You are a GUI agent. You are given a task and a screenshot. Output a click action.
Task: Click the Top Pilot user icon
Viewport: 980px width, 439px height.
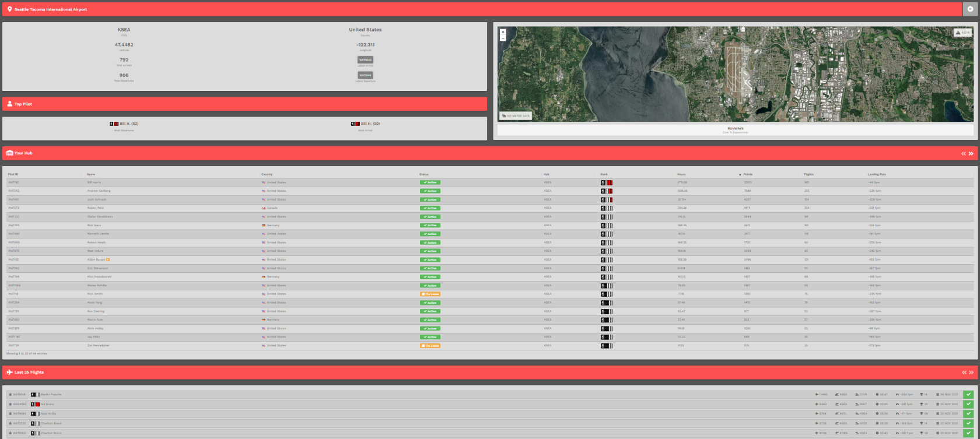[x=9, y=104]
